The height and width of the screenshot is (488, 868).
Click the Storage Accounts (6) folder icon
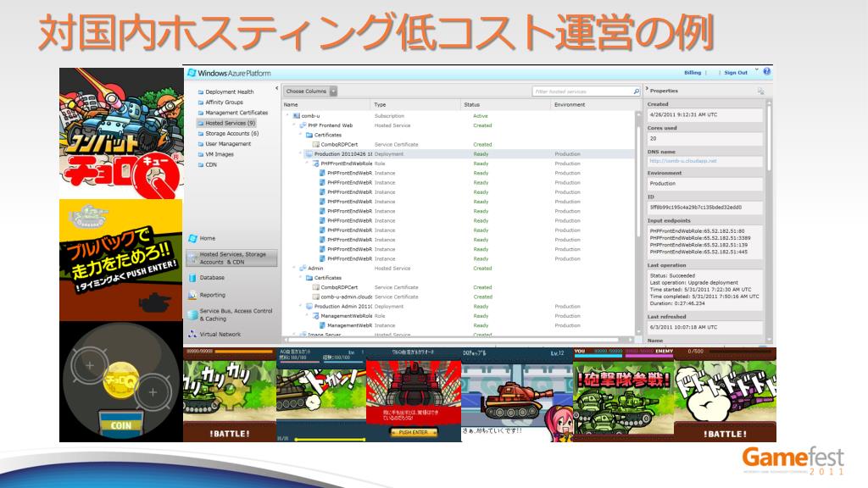pos(200,134)
